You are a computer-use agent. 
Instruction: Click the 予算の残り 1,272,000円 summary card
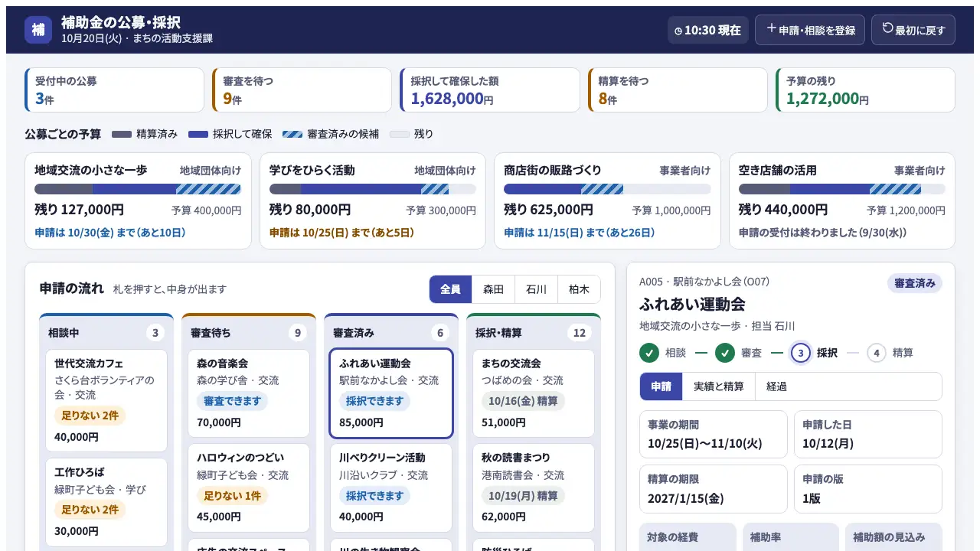point(865,90)
